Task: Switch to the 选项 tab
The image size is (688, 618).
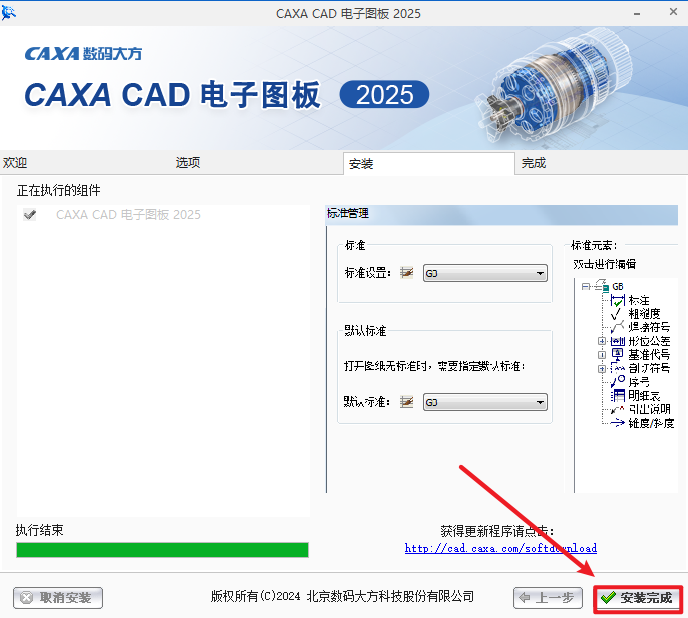Action: (x=188, y=163)
